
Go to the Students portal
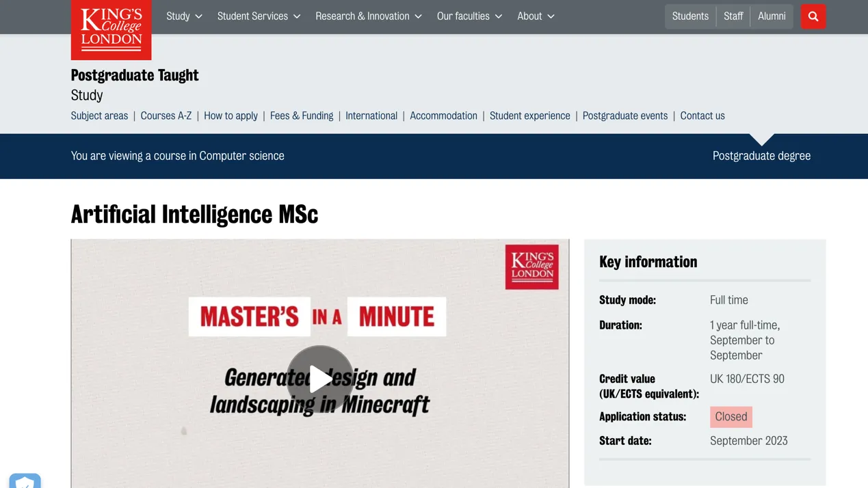(690, 16)
